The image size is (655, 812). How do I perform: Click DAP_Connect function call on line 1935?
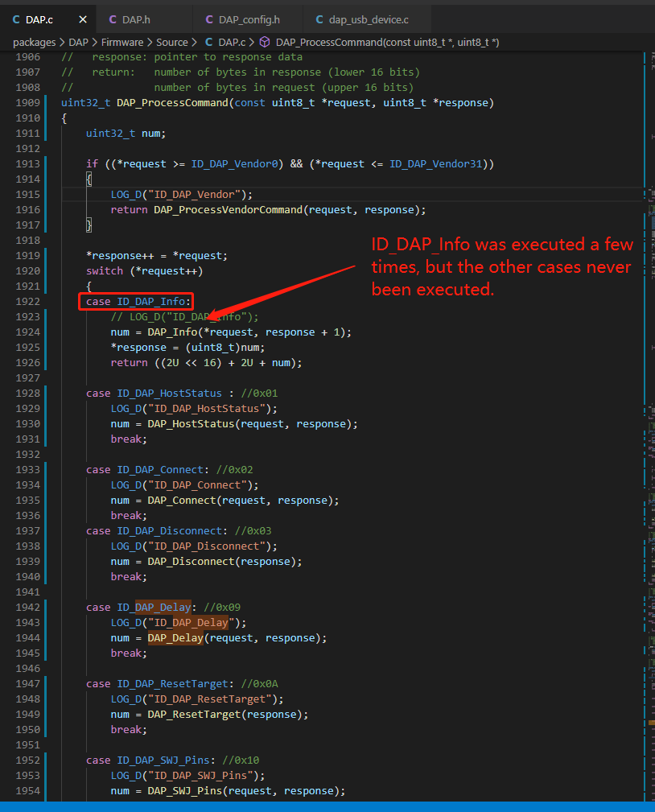pos(182,501)
